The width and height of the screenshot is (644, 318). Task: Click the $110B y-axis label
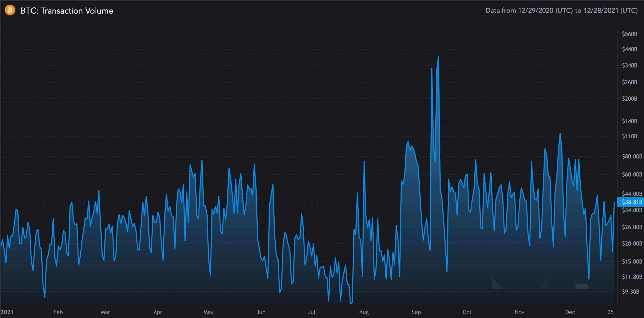[630, 136]
